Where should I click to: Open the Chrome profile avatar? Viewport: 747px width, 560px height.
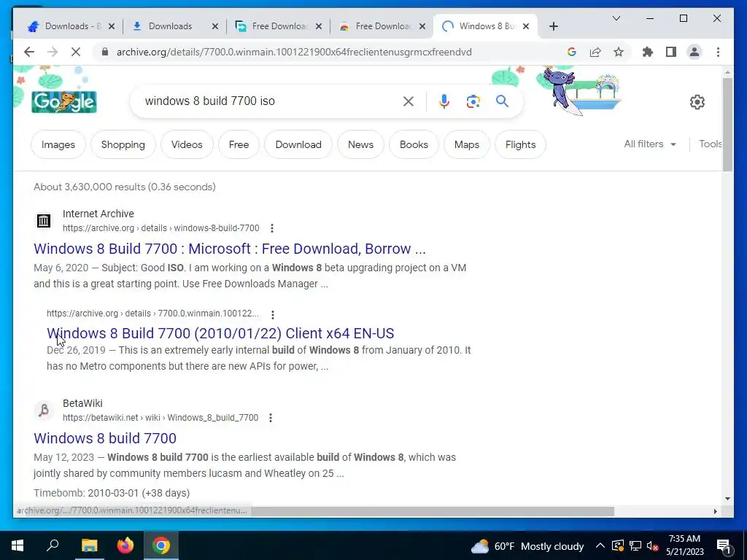694,52
